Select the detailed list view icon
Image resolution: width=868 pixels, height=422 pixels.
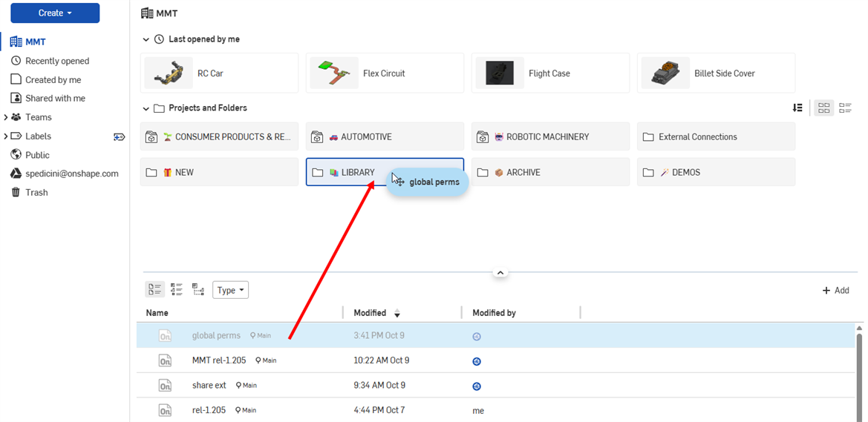177,290
